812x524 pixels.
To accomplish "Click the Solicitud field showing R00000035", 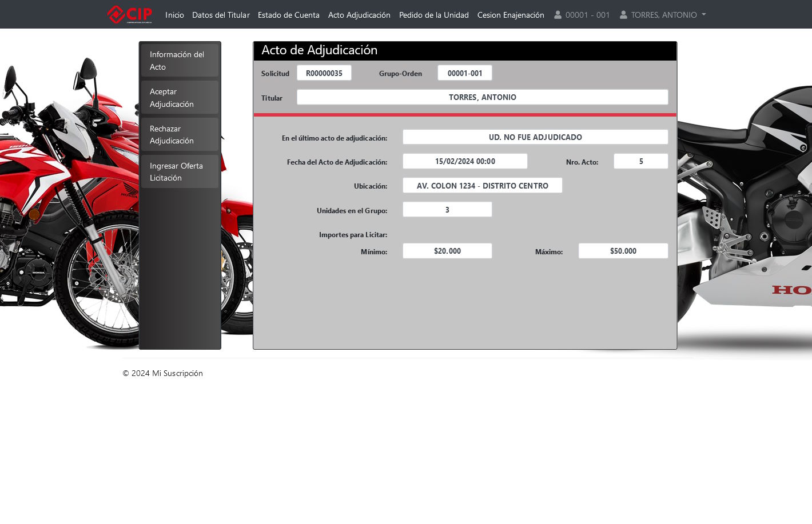I will 324,73.
